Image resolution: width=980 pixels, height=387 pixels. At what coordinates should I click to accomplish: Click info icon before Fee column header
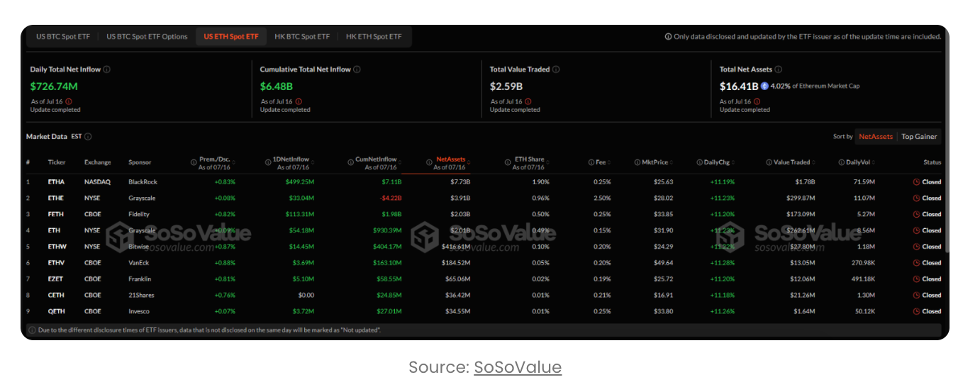(x=591, y=163)
